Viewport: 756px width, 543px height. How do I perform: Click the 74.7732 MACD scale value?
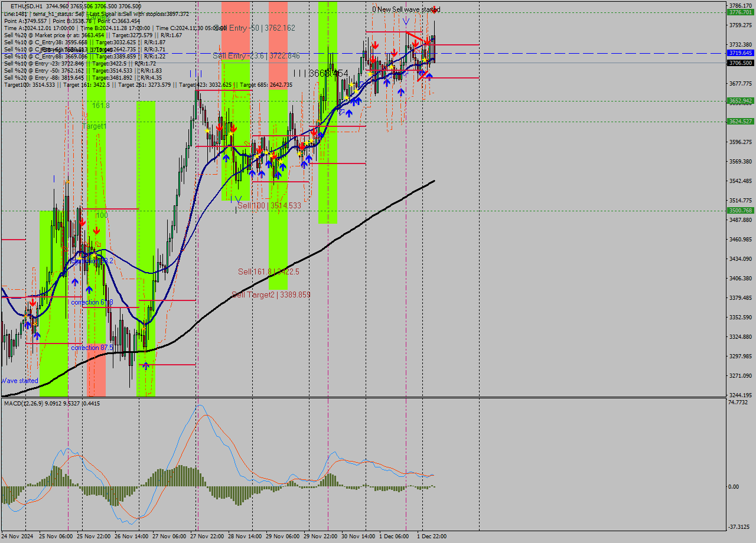738,403
